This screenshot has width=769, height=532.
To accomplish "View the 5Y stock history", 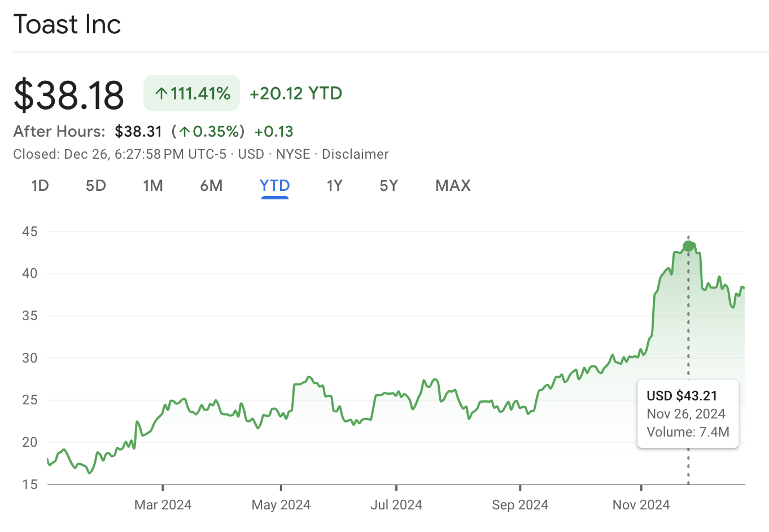I will tap(388, 185).
